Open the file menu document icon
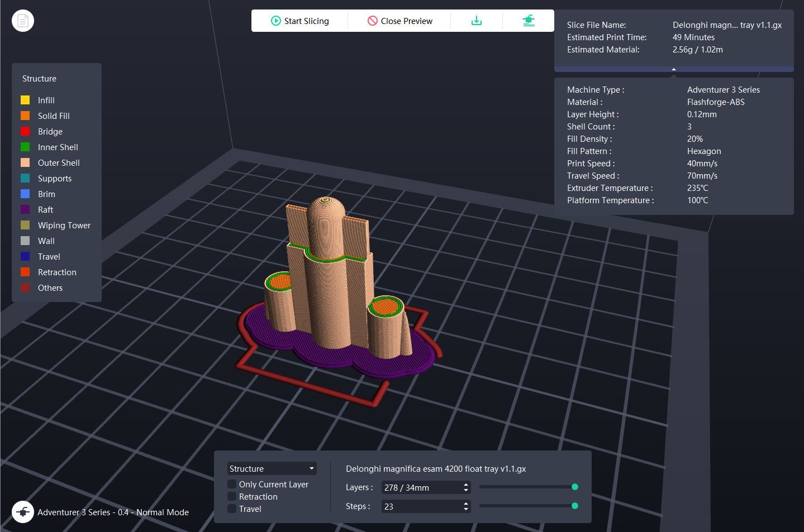The image size is (804, 532). pos(23,21)
